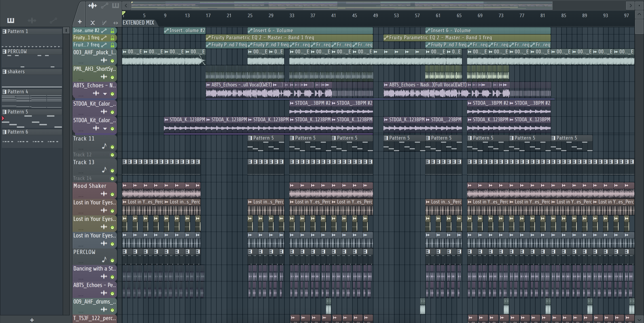Click the playlist overview horizontal scrollbar
The width and height of the screenshot is (644, 323).
coord(341,5)
